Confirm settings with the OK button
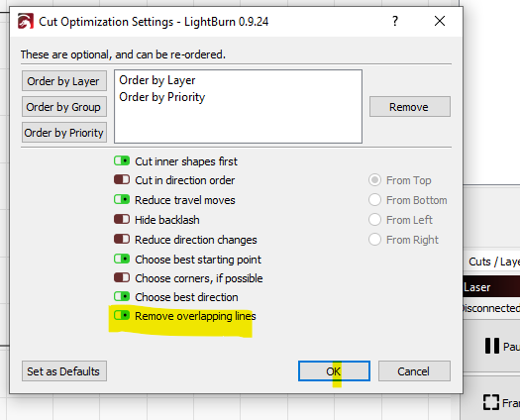The width and height of the screenshot is (520, 420). (x=334, y=371)
